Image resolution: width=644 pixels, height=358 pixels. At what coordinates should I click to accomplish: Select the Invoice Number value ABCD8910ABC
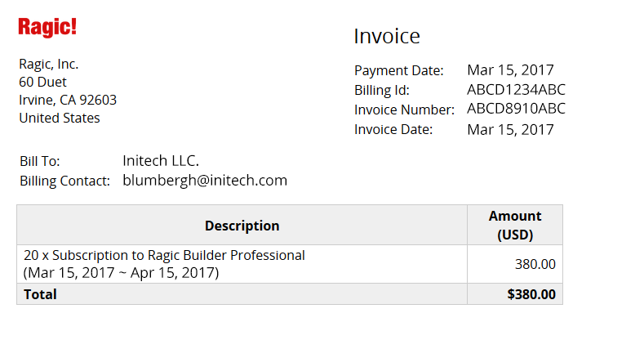point(517,108)
